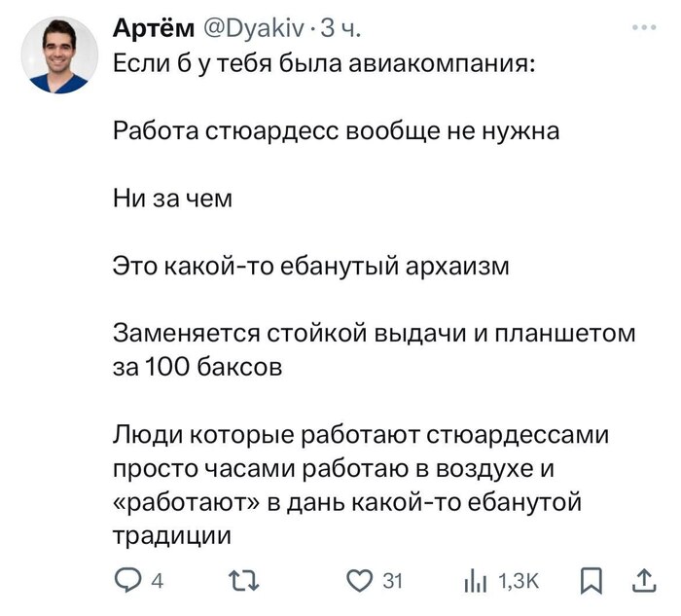Click the like count 31
The image size is (681, 616).
pos(393,582)
